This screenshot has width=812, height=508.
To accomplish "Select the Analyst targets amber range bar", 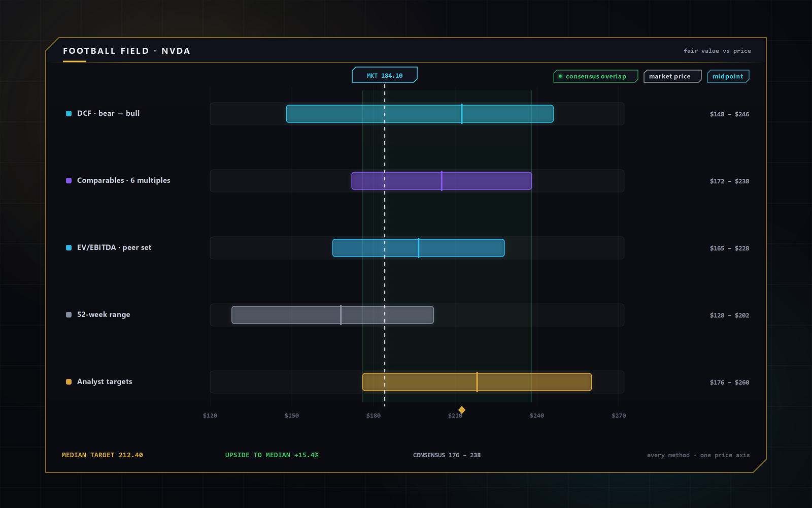I will [477, 382].
